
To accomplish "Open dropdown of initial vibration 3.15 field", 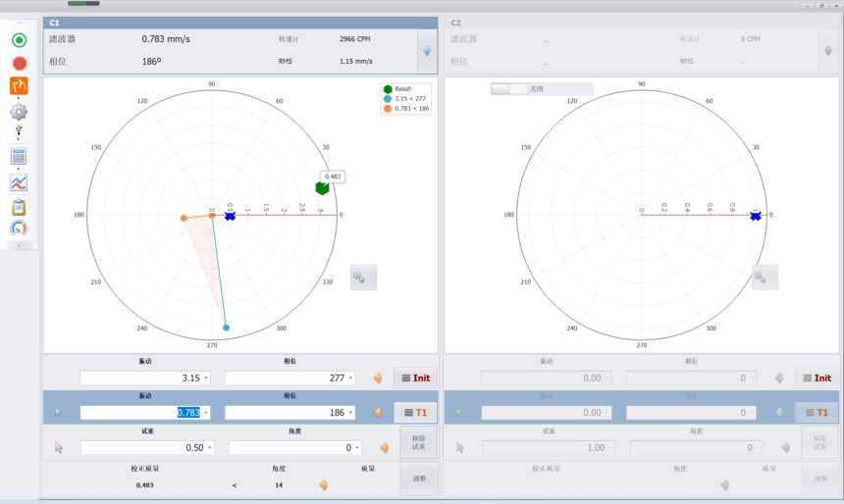I will (x=207, y=378).
